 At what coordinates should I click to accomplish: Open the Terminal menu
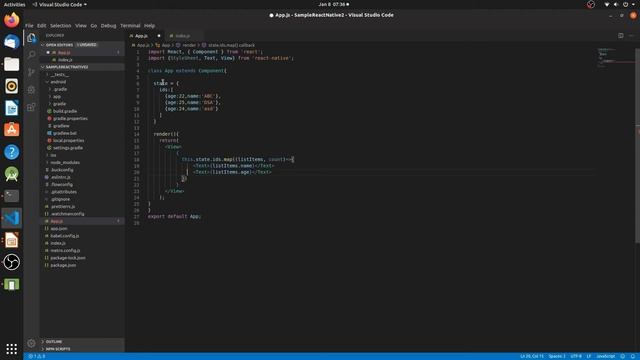tap(130, 25)
